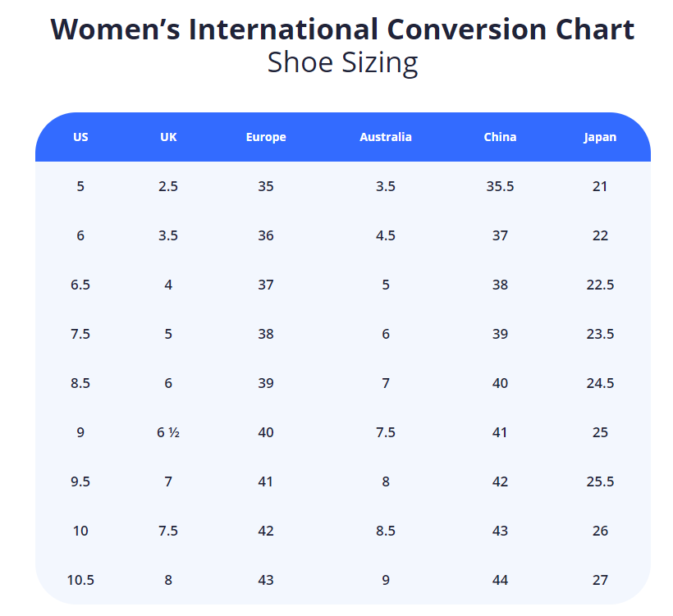Viewport: 673px width, 616px height.
Task: Select the Japan column header
Action: 600,137
